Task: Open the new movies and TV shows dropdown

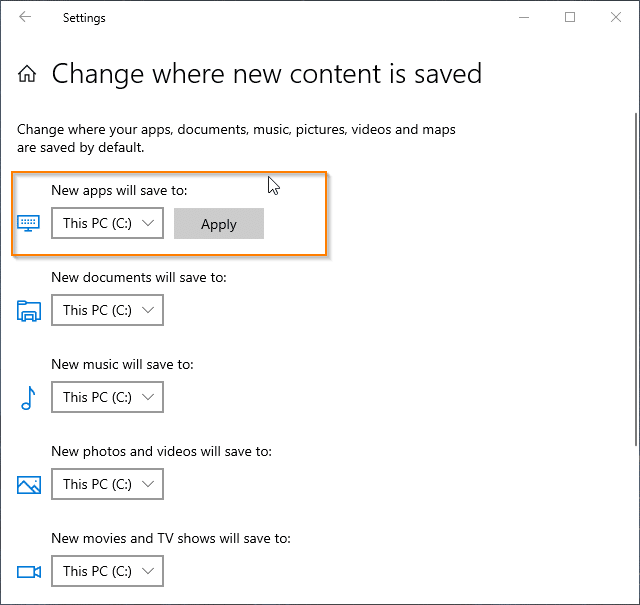Action: tap(107, 571)
